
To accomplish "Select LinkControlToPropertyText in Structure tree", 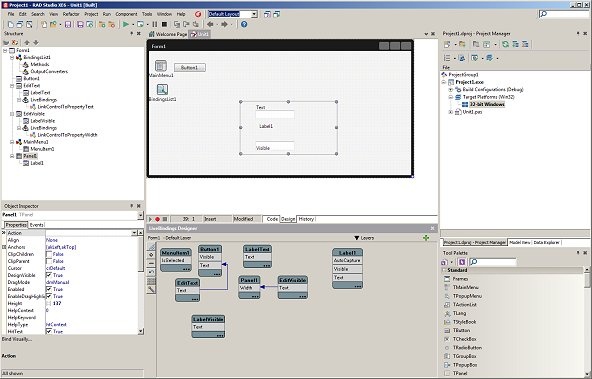I will (65, 107).
